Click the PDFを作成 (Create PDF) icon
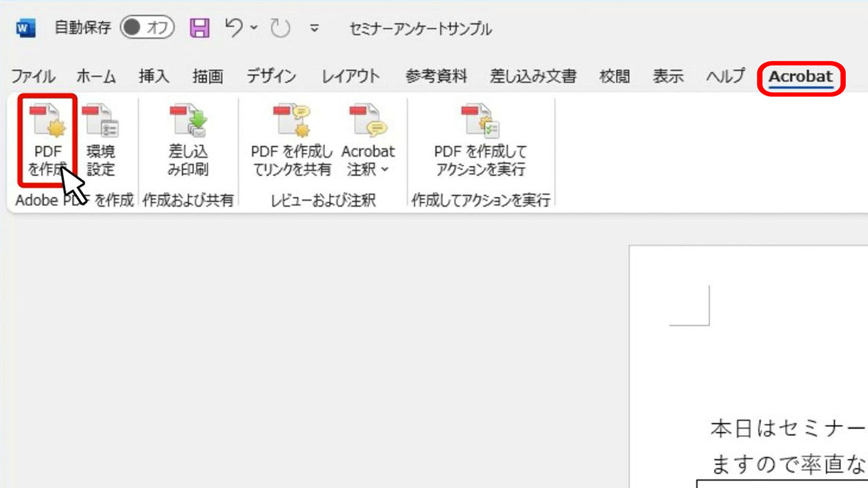This screenshot has width=868, height=488. (47, 140)
